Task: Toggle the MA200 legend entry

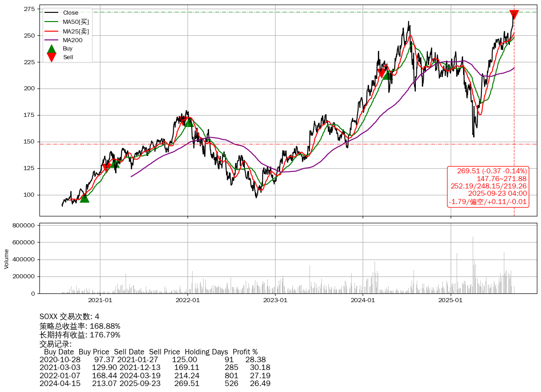Action: click(72, 40)
